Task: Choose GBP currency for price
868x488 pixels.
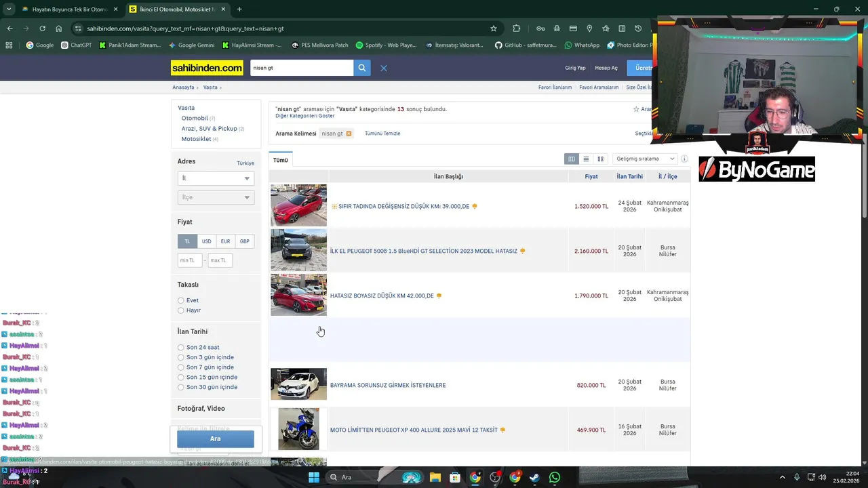Action: pos(244,241)
